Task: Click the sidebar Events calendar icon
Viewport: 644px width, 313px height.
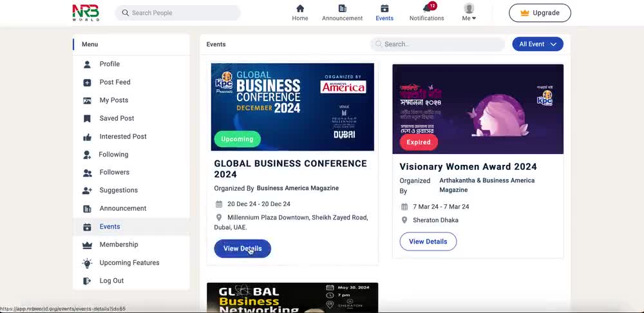Action: [x=87, y=227]
